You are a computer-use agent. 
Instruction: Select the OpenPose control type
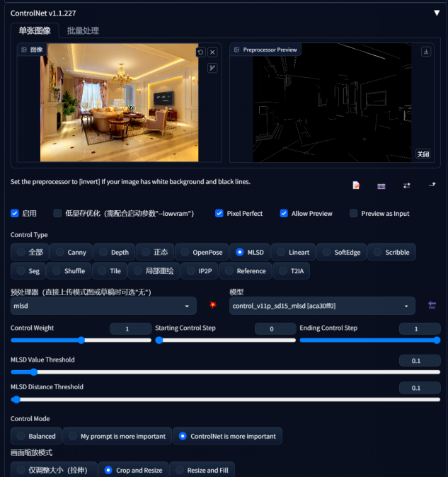[x=202, y=252]
